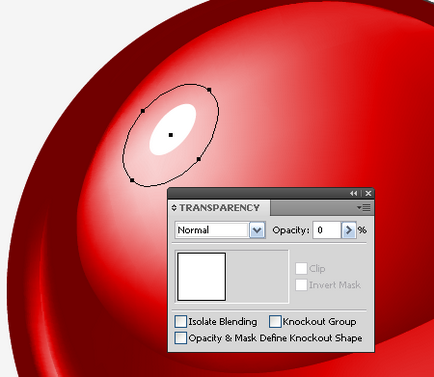Screen dimensions: 434x377
Task: Enable Isolate Blending checkbox
Action: click(x=181, y=322)
